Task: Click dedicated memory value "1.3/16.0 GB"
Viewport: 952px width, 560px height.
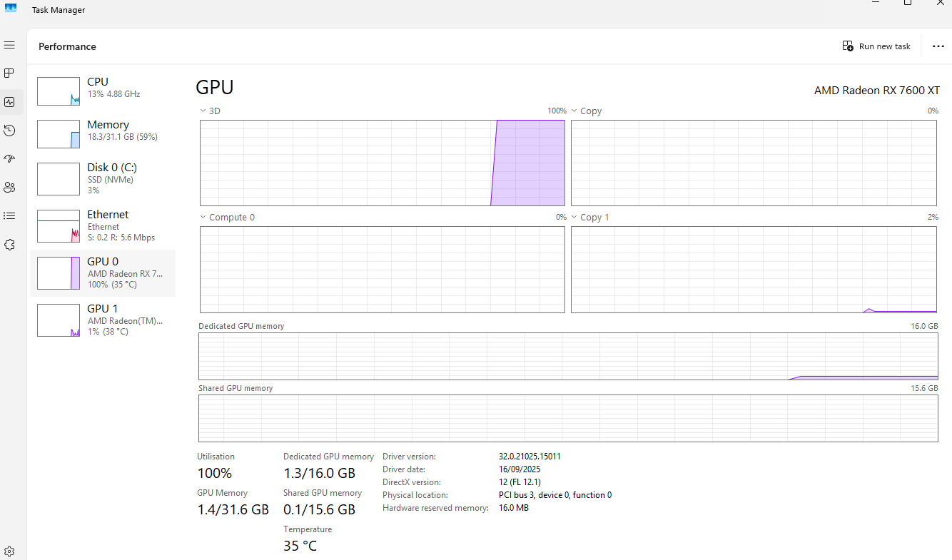Action: pos(319,473)
